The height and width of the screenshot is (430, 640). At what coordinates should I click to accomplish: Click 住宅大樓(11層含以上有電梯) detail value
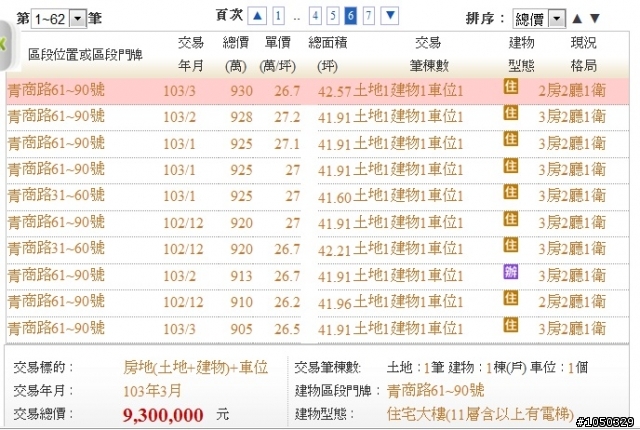(480, 414)
